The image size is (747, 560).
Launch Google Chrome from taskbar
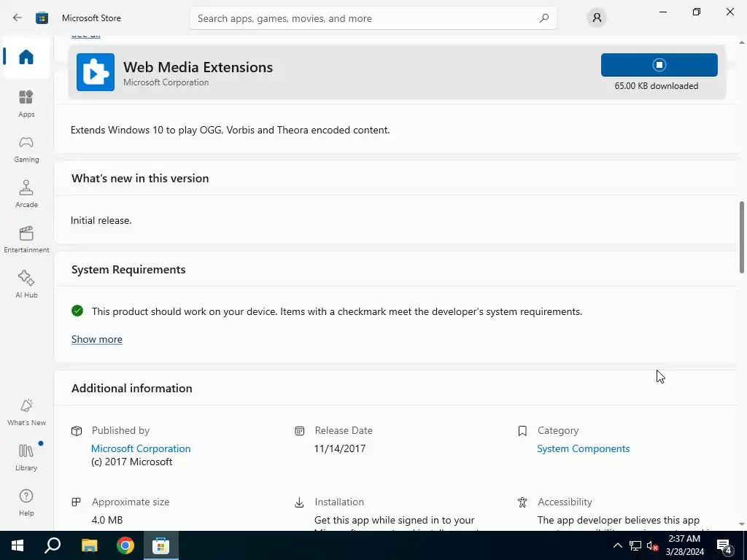125,545
